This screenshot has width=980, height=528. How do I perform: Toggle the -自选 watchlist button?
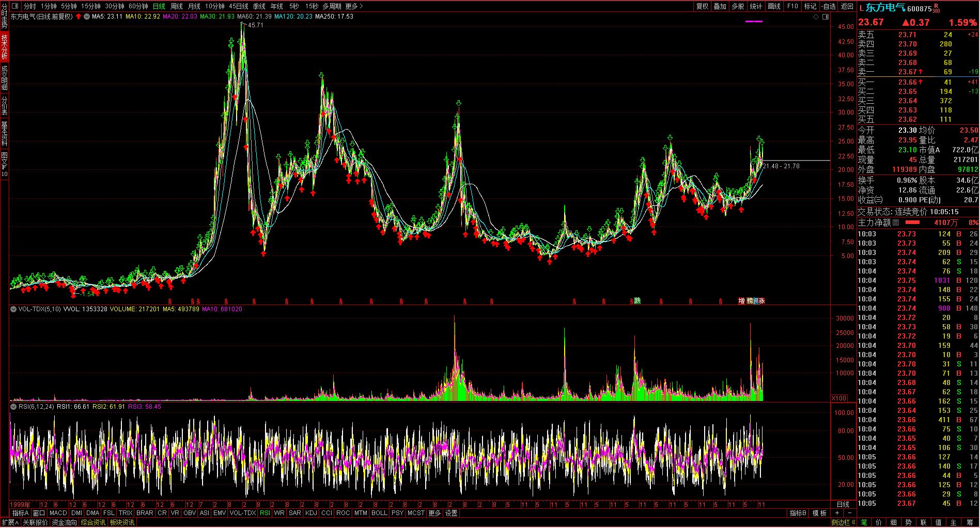tap(829, 6)
